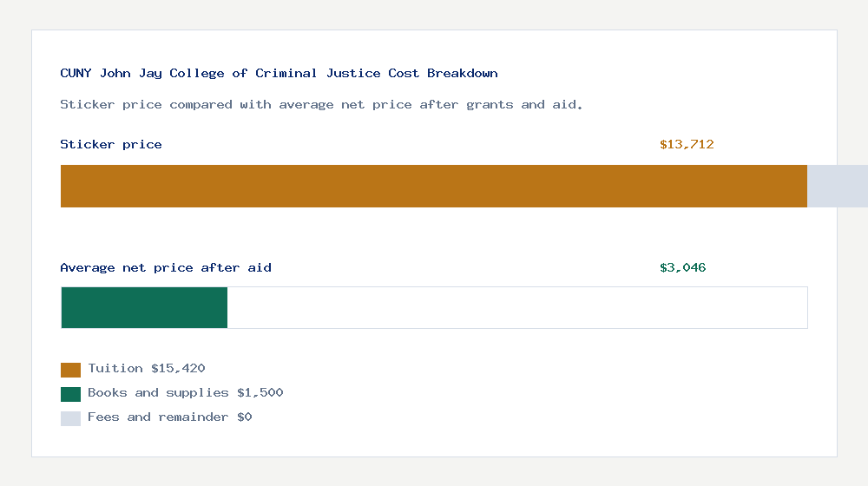
Task: Click the CUNY John Jay Cost Breakdown title
Action: 279,74
